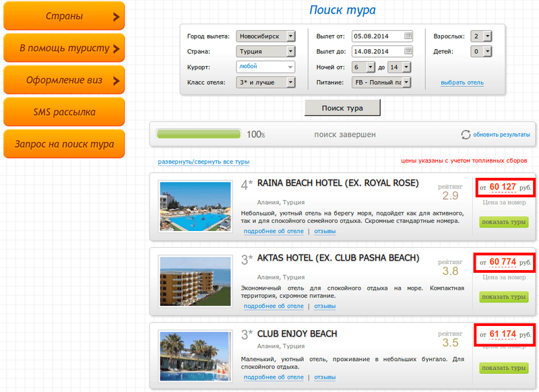Click 'показать туры' for Raina Beach Hotel
This screenshot has height=392, width=539.
(503, 222)
